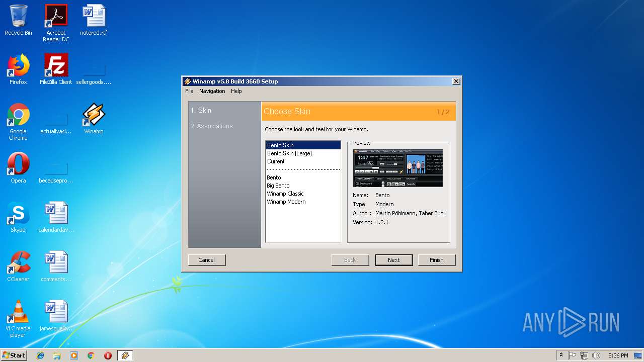This screenshot has height=362, width=644.
Task: Open Skype desktop shortcut
Action: pyautogui.click(x=18, y=217)
